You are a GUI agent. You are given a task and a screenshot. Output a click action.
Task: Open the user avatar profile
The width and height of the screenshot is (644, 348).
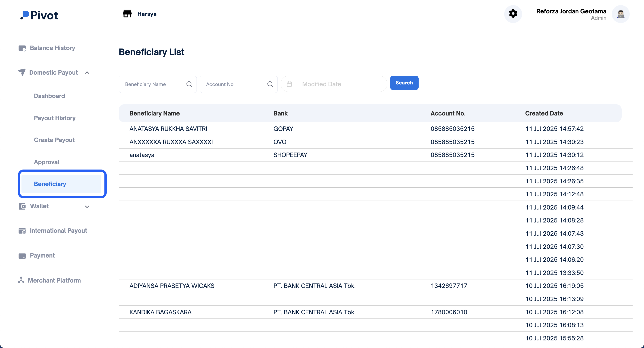click(620, 14)
